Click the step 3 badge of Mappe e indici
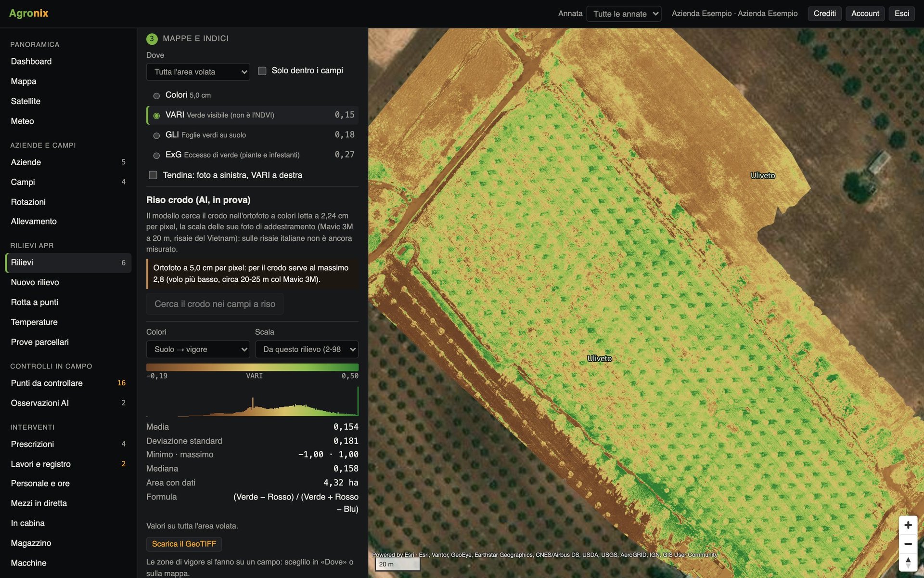The height and width of the screenshot is (578, 924). 152,39
